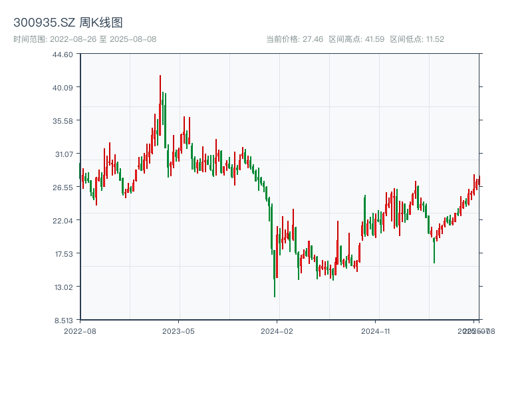
Task: Click the 35.58 y-axis label
Action: pyautogui.click(x=63, y=120)
